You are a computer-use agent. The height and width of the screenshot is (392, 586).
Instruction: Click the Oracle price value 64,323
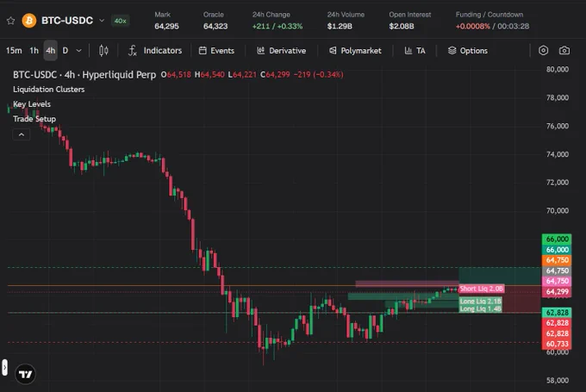pyautogui.click(x=215, y=26)
